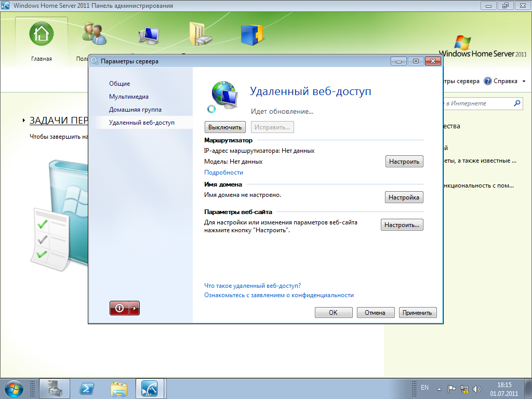
Task: Open the dropdown arrow next to Справка
Action: click(524, 81)
